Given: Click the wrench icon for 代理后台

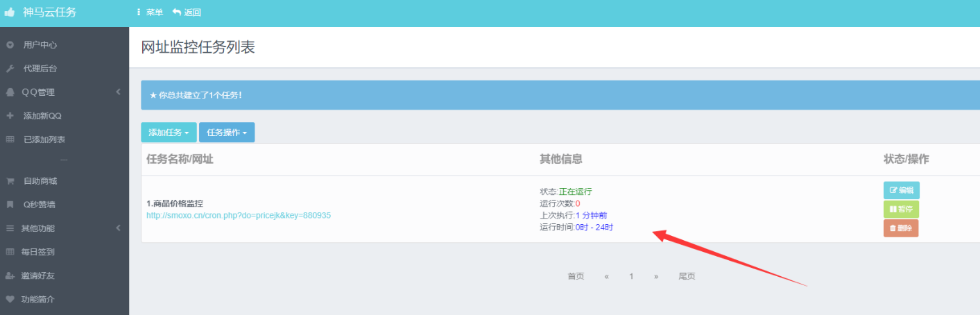Looking at the screenshot, I should 10,69.
